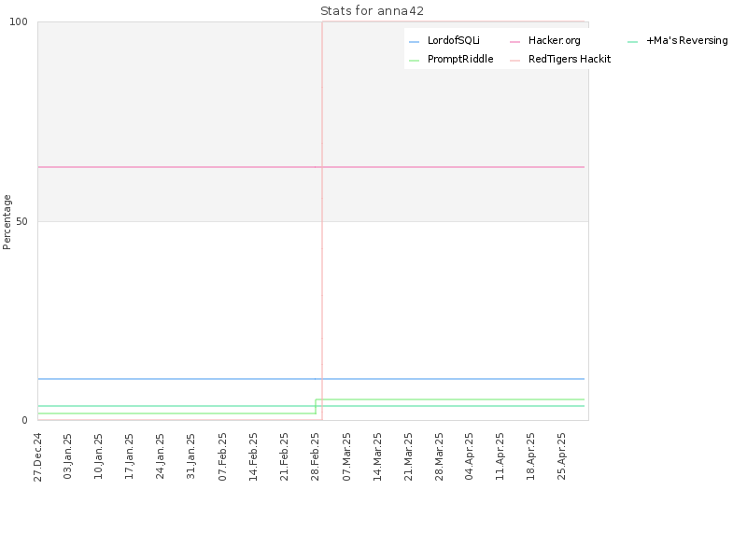Click the 17.Jan.25 date label
The width and height of the screenshot is (747, 560).
[x=129, y=456]
